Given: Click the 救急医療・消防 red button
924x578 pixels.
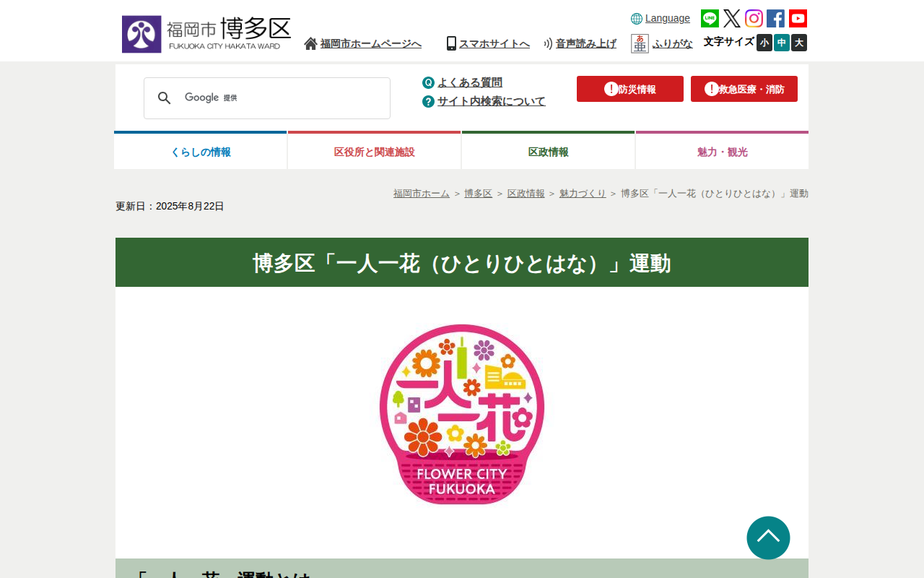Looking at the screenshot, I should pos(744,89).
